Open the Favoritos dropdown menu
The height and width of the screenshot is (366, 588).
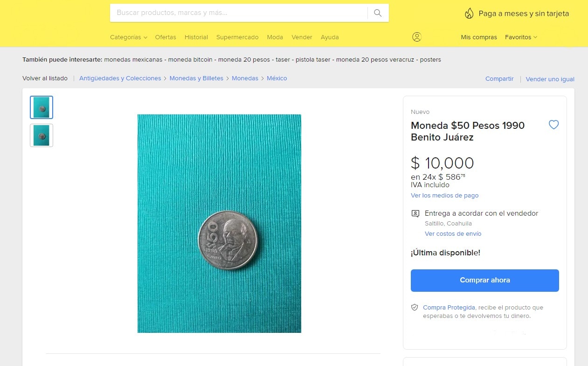[x=521, y=37]
